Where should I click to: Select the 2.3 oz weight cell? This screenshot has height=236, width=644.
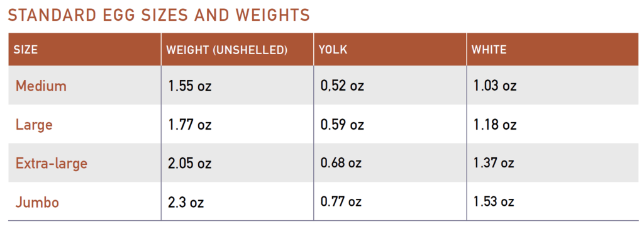186,202
